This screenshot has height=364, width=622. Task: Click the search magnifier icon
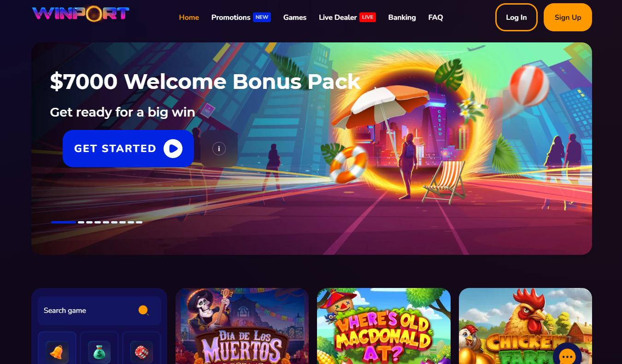pos(143,310)
